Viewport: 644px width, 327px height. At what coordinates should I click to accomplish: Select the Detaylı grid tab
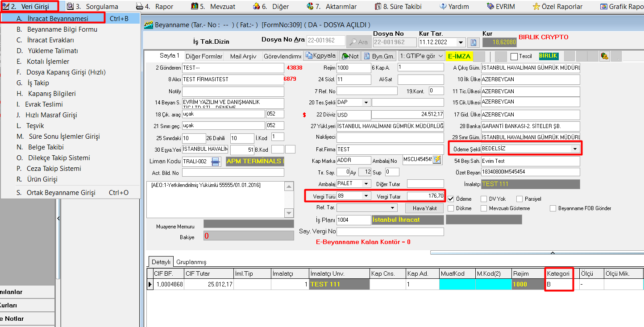(161, 262)
